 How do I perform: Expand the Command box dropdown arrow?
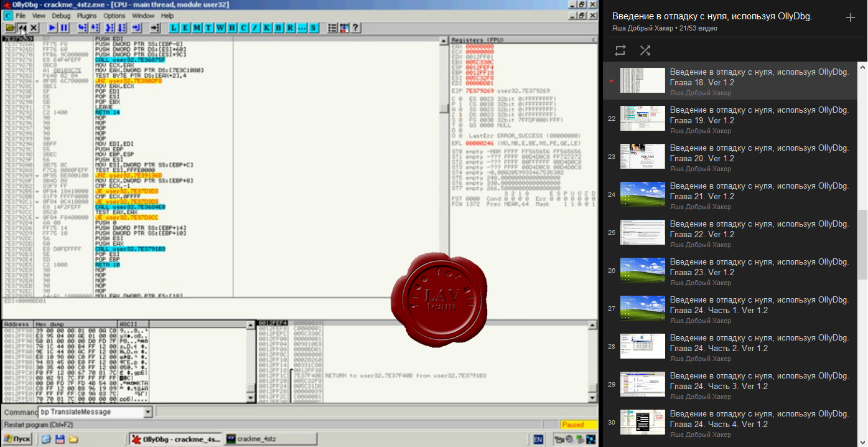(x=148, y=412)
